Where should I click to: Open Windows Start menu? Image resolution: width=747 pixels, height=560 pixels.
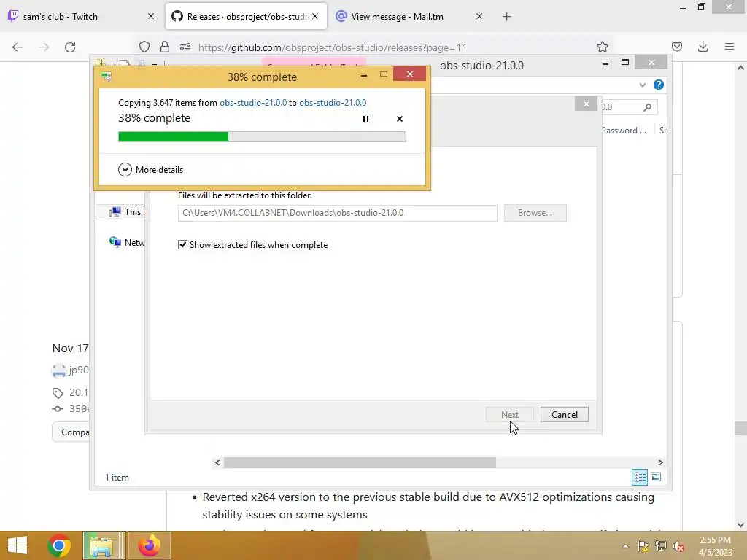18,545
